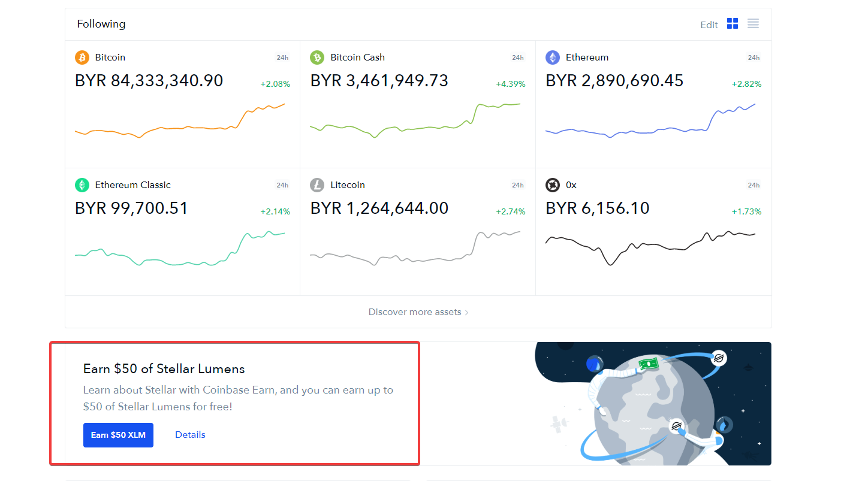This screenshot has height=481, width=868.
Task: Click the Ethereum diamond icon
Action: (553, 58)
